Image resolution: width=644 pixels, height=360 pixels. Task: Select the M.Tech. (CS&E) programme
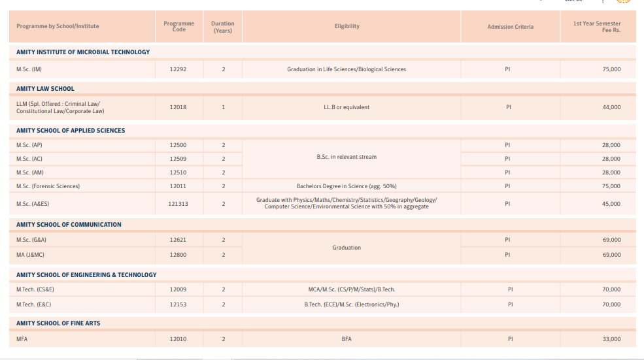(x=35, y=289)
